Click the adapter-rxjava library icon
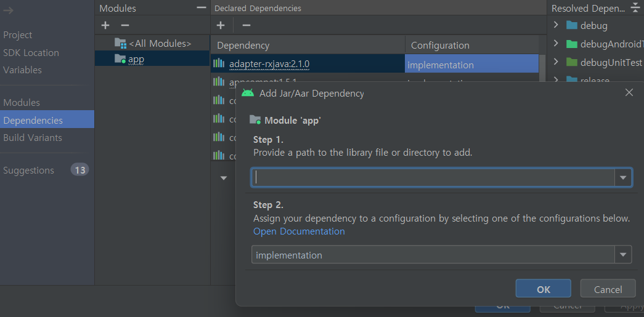 coord(219,63)
